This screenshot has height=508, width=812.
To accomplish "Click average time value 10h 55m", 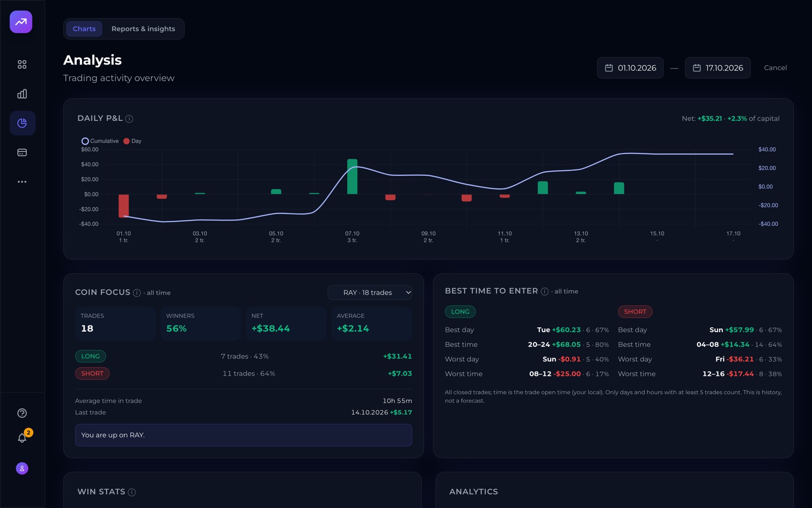I will [397, 401].
